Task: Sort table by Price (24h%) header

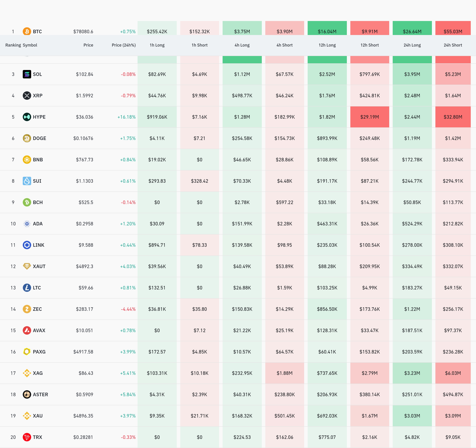Action: coord(124,45)
